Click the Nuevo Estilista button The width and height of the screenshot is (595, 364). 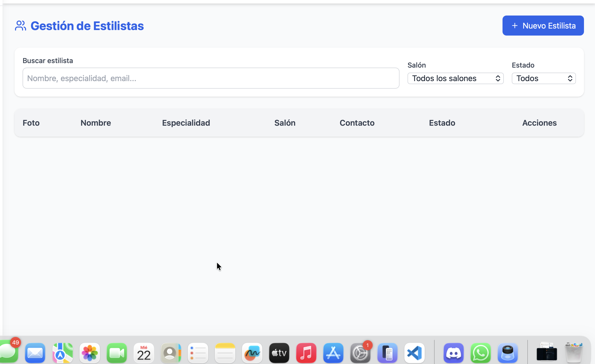click(543, 26)
